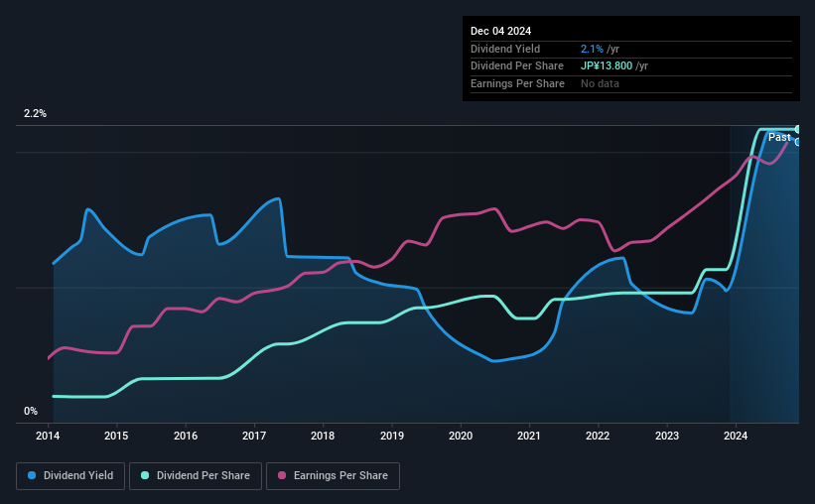Click the Earnings Per Share row in tooltip
The width and height of the screenshot is (815, 504).
tap(517, 84)
